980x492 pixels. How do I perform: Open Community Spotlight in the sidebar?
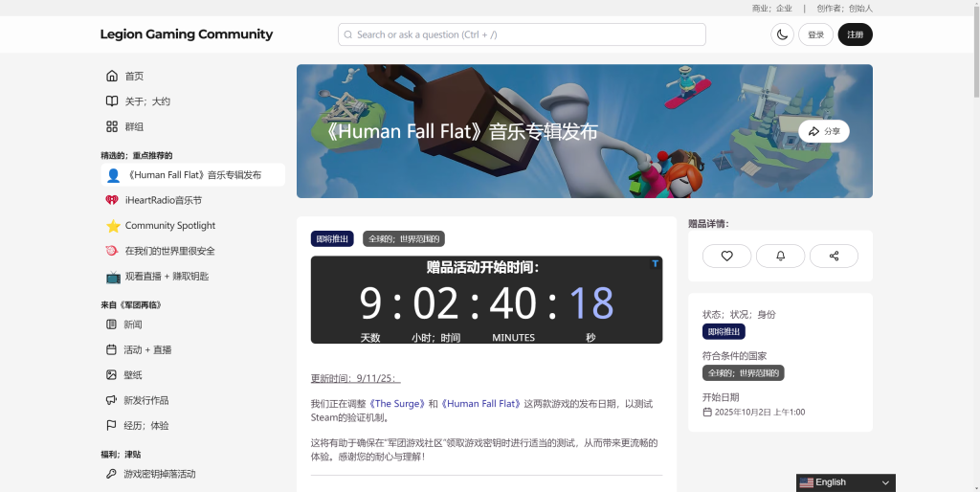pyautogui.click(x=170, y=226)
